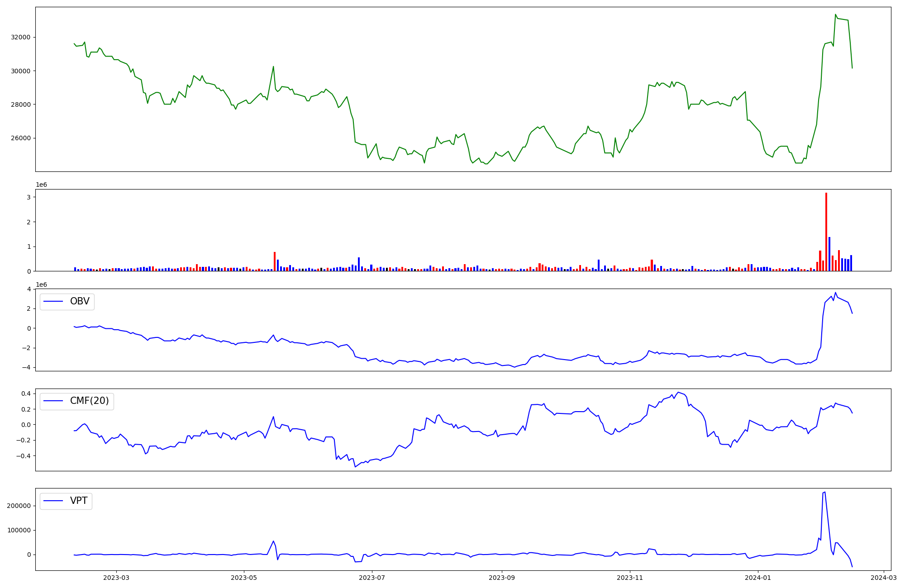Click the price peak above 32000

835,14
